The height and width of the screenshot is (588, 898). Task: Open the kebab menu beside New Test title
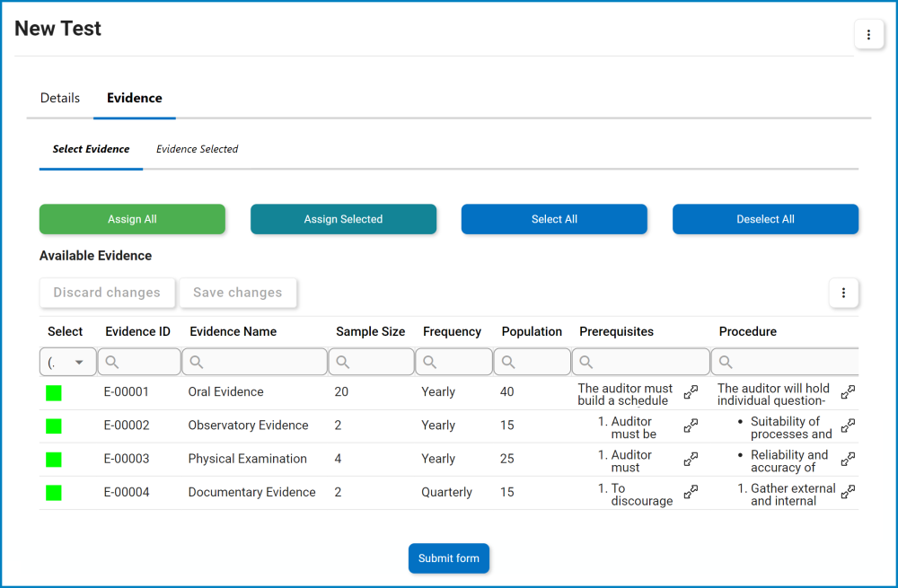point(868,35)
